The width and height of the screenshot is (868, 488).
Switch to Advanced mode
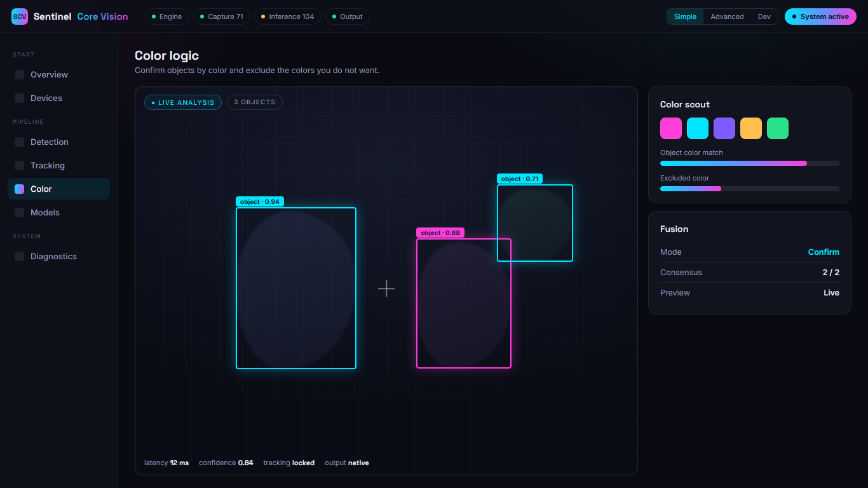click(727, 17)
